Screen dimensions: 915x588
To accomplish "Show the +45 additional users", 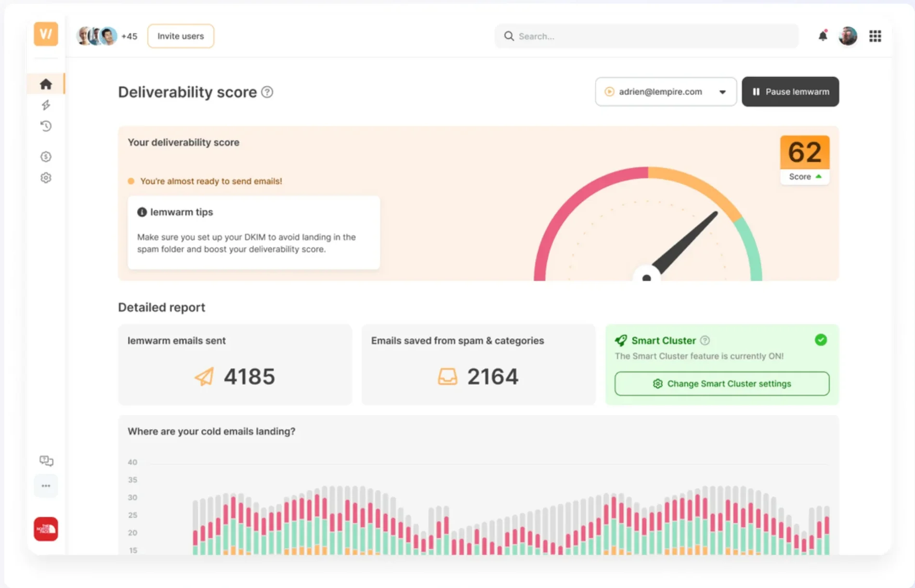I will [x=129, y=36].
